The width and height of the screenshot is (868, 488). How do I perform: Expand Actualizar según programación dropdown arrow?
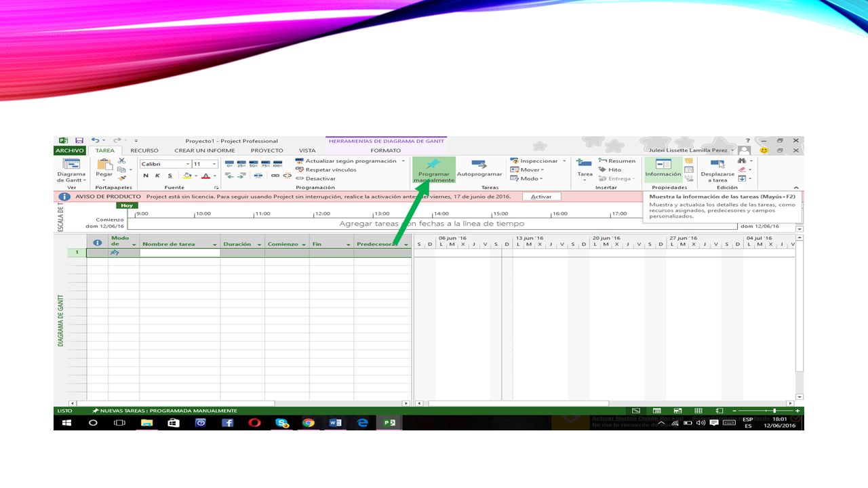403,161
